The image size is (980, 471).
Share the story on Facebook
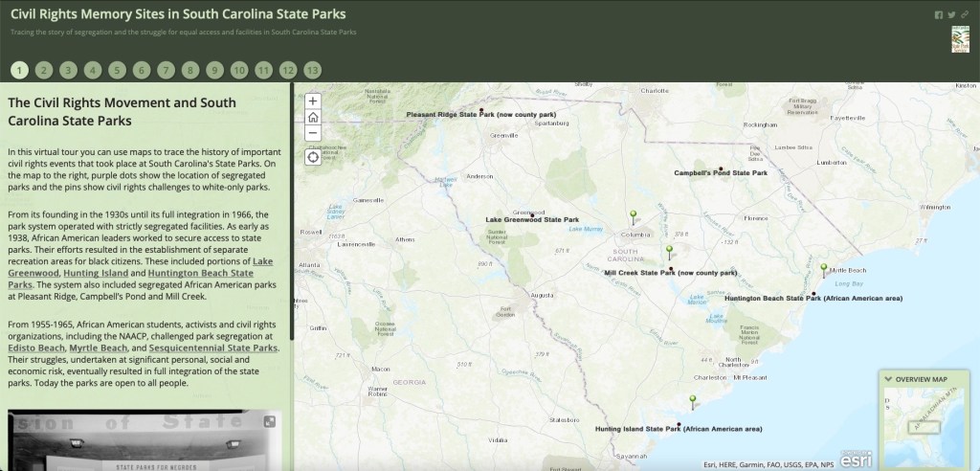(939, 15)
